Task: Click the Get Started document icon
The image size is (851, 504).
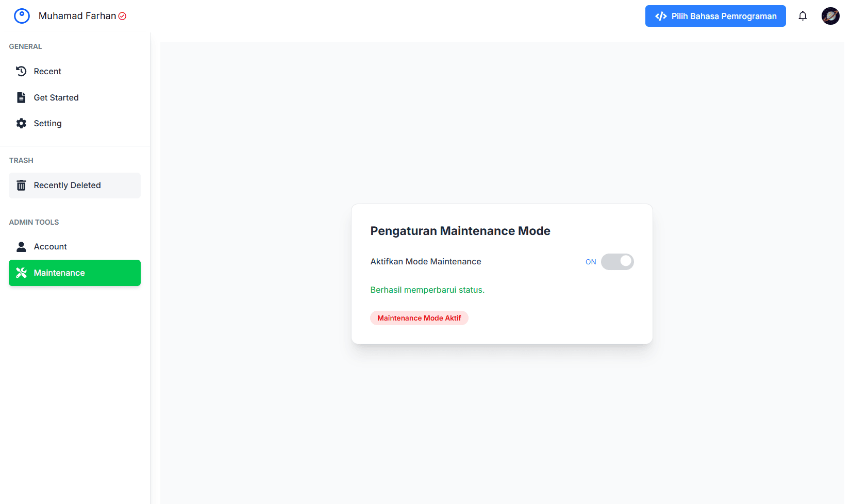Action: pyautogui.click(x=21, y=97)
